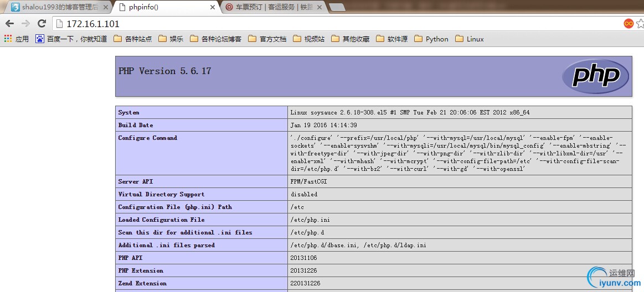Reload the phpinfo page

(42, 24)
